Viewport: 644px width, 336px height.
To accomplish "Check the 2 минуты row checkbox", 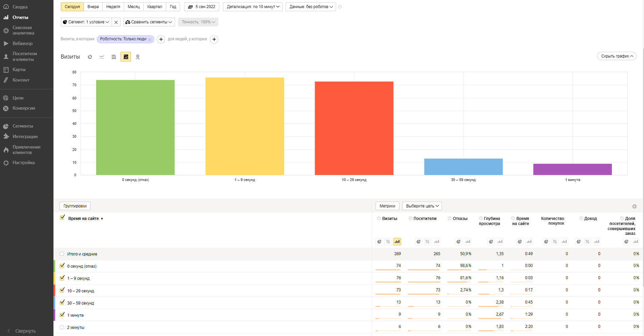I will tap(62, 327).
